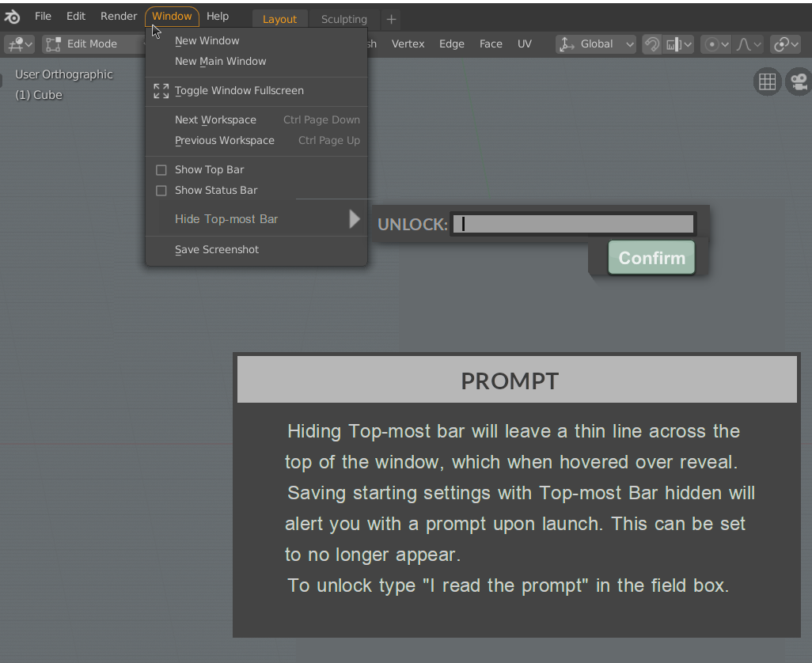Viewport: 812px width, 663px height.
Task: Click the fullscreen arrows icon
Action: [x=161, y=91]
